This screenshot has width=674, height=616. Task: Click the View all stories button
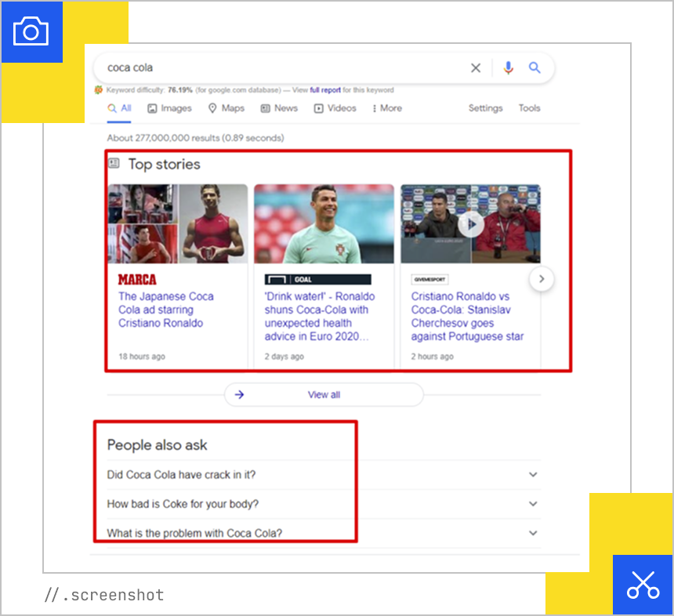click(x=324, y=395)
